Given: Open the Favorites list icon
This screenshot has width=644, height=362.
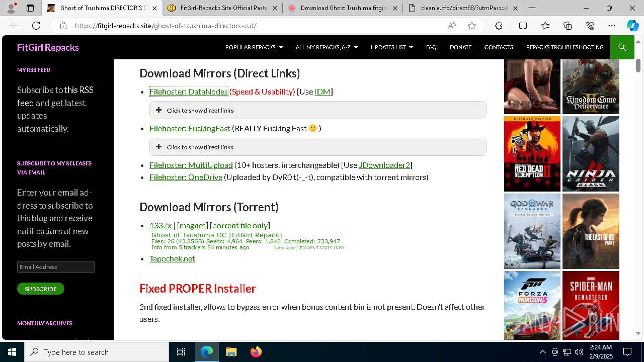Looking at the screenshot, I should [545, 26].
